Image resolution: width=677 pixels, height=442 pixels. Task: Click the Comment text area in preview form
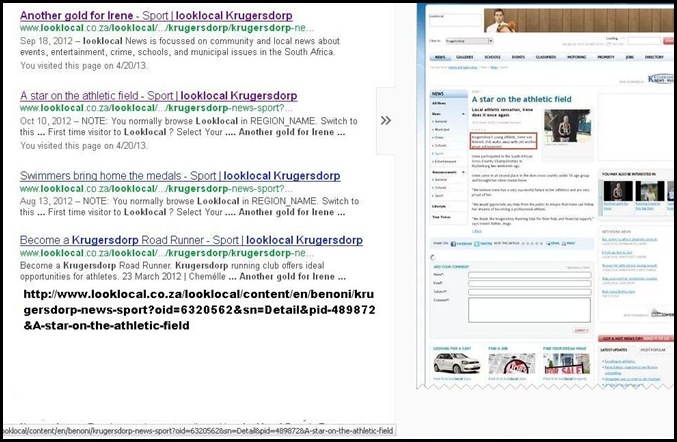tap(529, 310)
